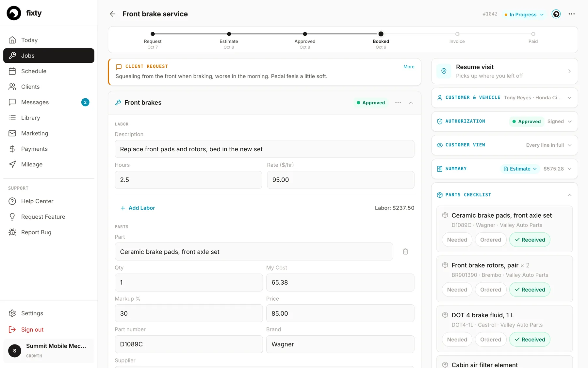Mark Ceramic brake pads as Ordered
The image size is (588, 368).
[x=490, y=240]
